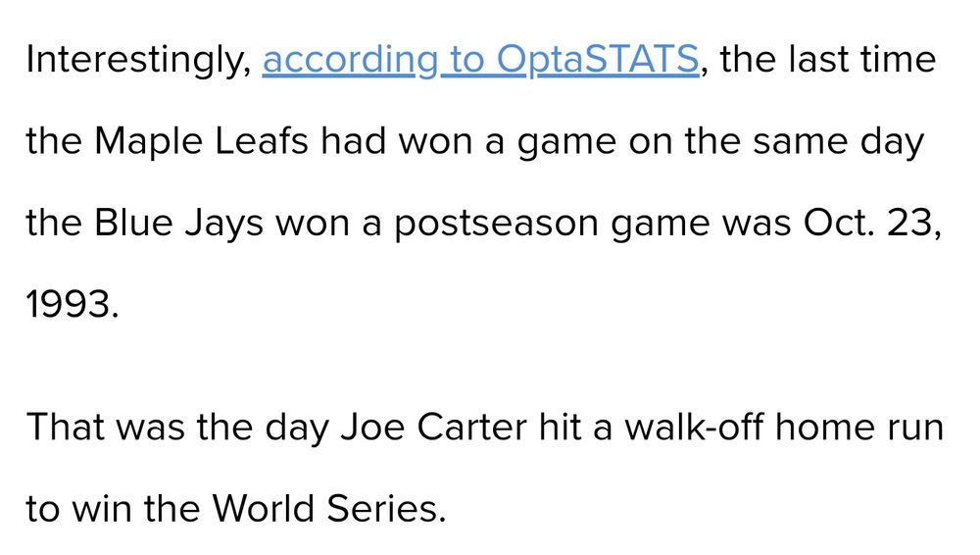Click the words 'home run' in the text
Viewport: 980px width, 555px height.
[859, 428]
